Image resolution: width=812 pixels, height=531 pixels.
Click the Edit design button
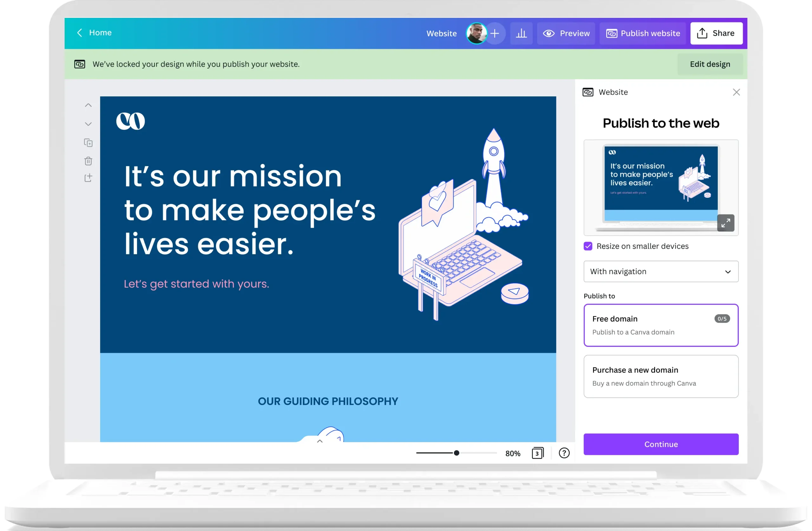(710, 64)
